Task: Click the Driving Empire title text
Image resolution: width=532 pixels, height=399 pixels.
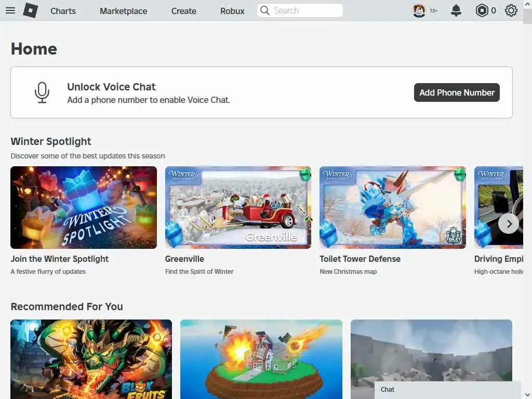Action: (499, 259)
